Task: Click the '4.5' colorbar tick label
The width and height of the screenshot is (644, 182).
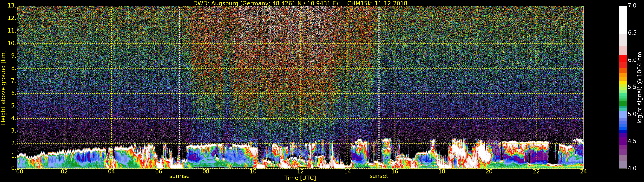Action: 632,141
